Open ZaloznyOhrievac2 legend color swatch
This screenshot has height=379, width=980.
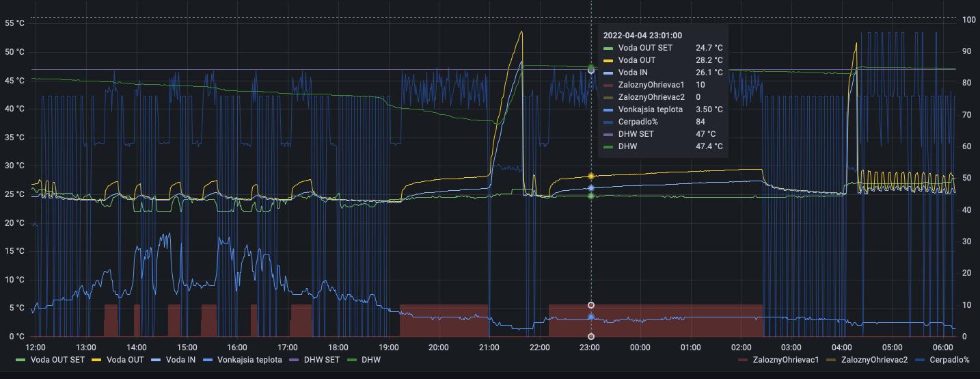point(832,360)
